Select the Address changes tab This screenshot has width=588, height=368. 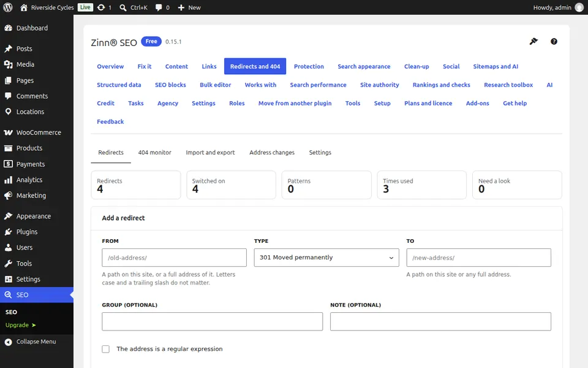(x=272, y=153)
